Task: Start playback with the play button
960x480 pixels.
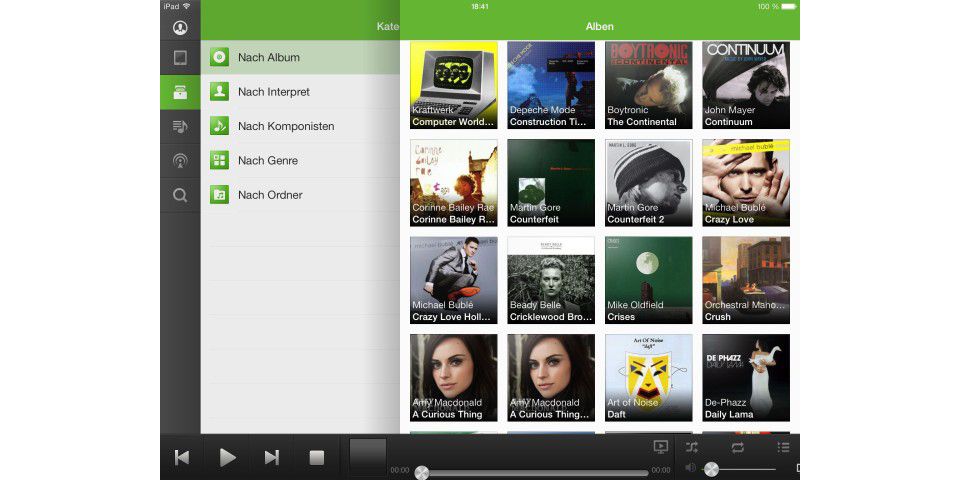Action: (228, 457)
